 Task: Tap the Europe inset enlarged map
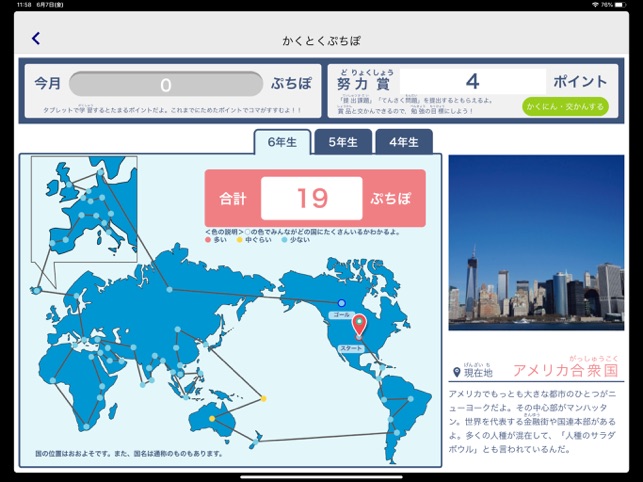tap(84, 209)
